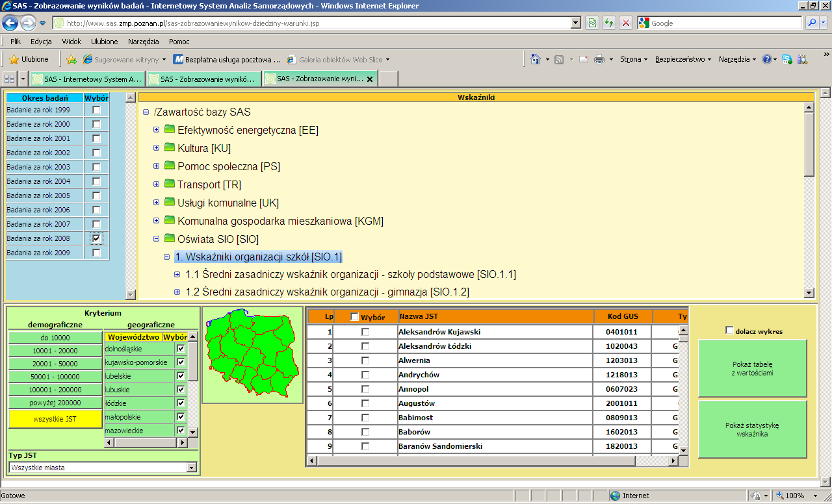Screen dimensions: 832x504
Task: Click the Read Mail icon
Action: tap(583, 59)
